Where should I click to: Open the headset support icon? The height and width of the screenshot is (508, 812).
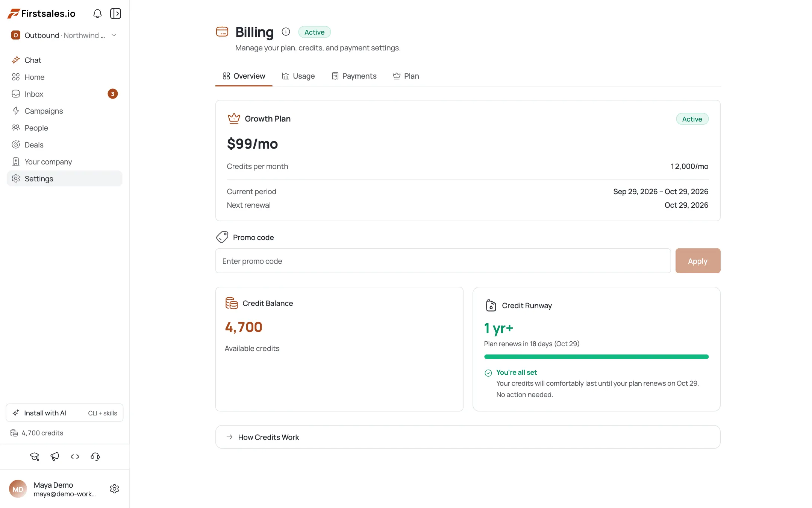95,456
